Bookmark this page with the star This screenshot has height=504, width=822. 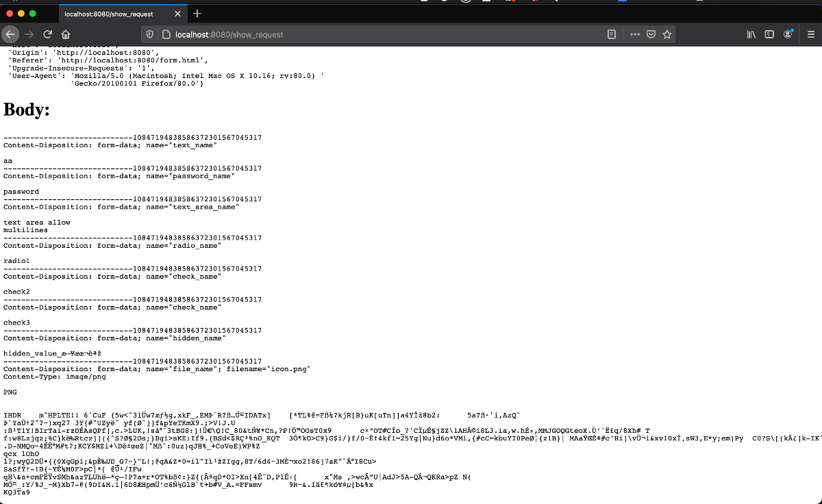[x=667, y=34]
